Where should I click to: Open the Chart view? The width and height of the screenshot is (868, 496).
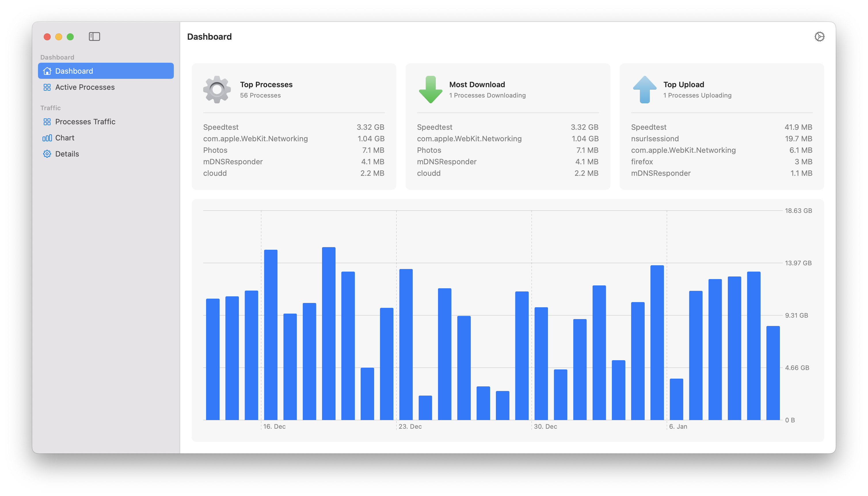(x=106, y=138)
